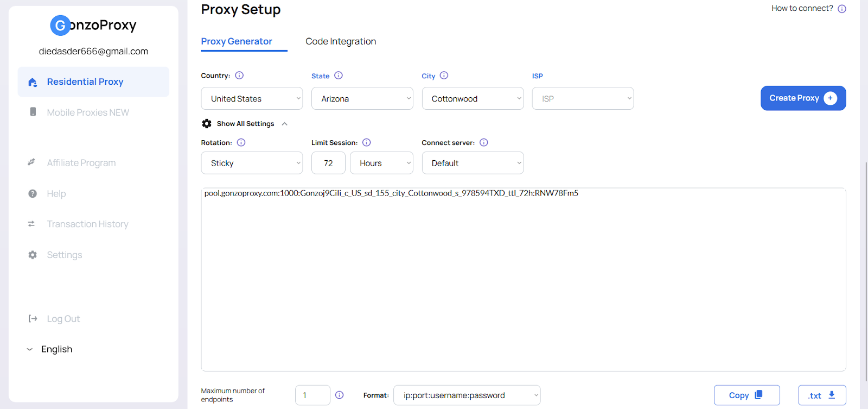Click the info icon next to Connect server
Viewport: 868px width, 409px height.
pos(484,142)
